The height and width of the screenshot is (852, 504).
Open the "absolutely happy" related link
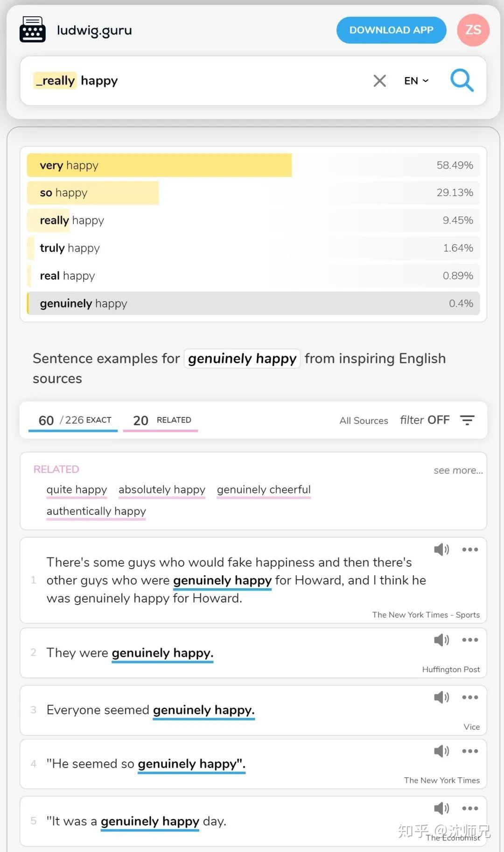click(x=162, y=490)
